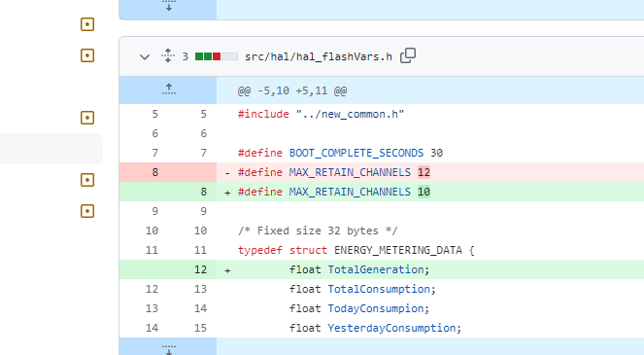Viewport: 644px width, 355px height.
Task: Select the TotalGeneration field name
Action: tap(375, 269)
